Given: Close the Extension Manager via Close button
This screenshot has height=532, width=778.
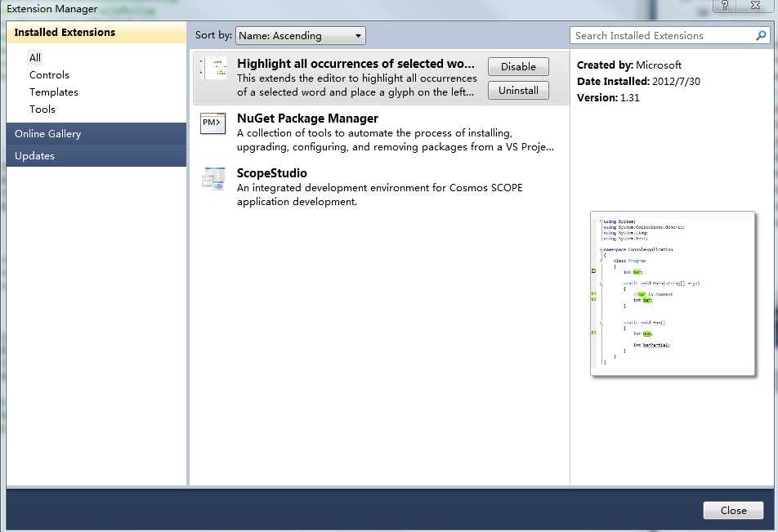Looking at the screenshot, I should click(x=733, y=510).
